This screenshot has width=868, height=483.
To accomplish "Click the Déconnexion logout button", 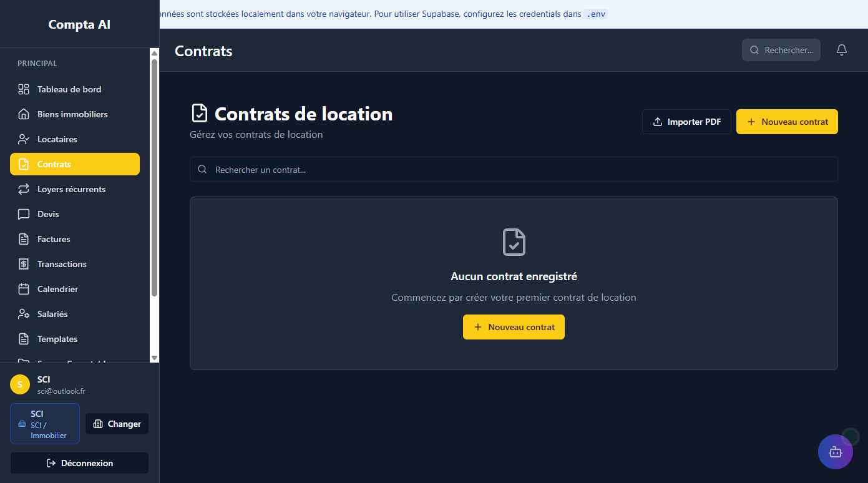I will tap(79, 463).
